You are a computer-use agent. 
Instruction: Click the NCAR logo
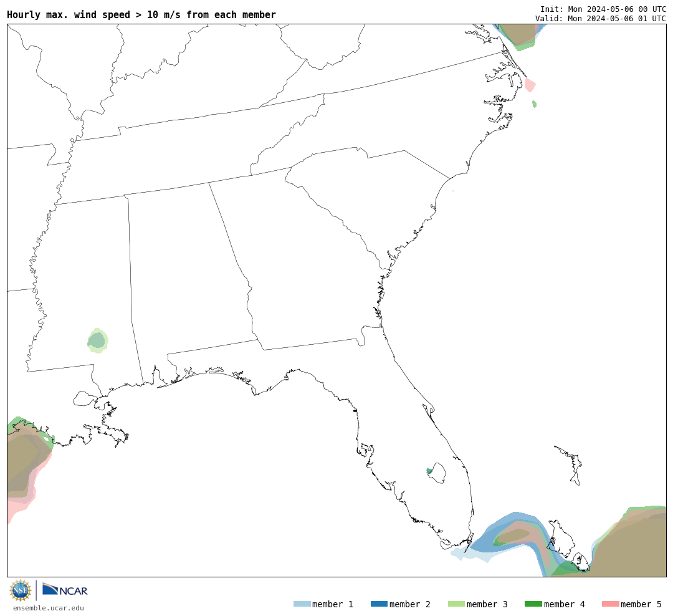tap(65, 590)
